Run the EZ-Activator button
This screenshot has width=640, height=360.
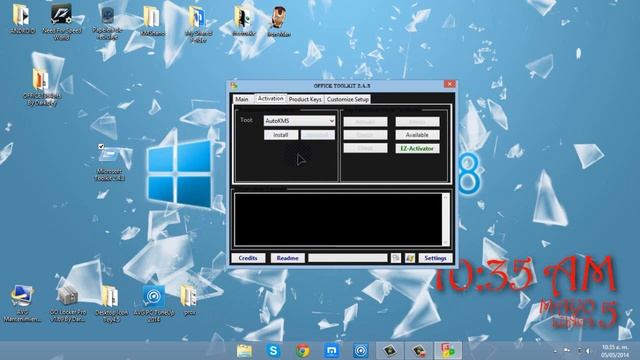coord(417,149)
